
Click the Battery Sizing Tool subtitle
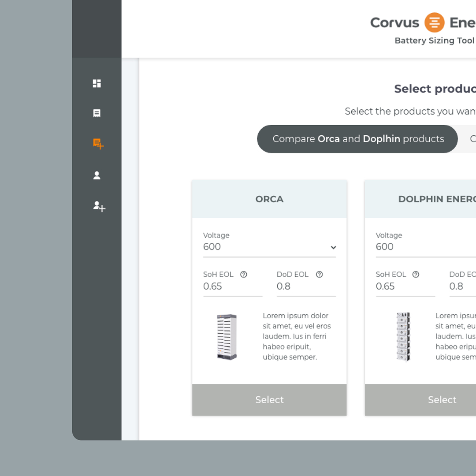(435, 41)
